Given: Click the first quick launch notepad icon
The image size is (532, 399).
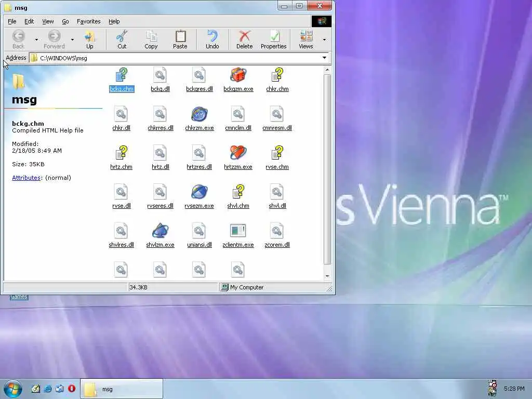Looking at the screenshot, I should 36,389.
